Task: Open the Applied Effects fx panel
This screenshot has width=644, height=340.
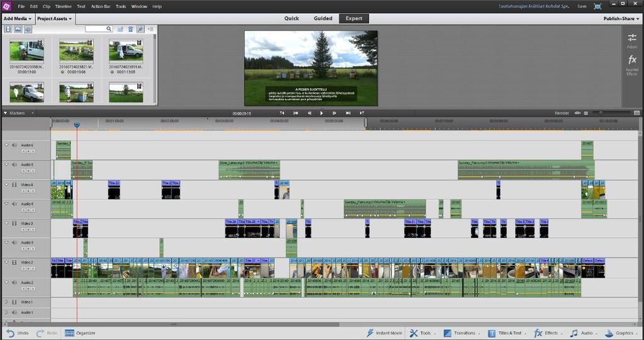Action: [632, 65]
